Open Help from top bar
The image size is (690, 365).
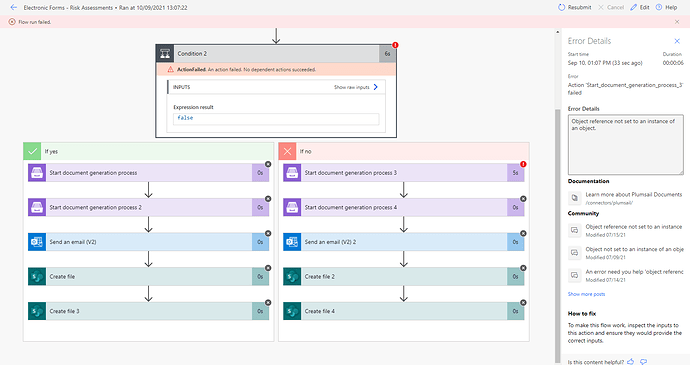point(666,7)
